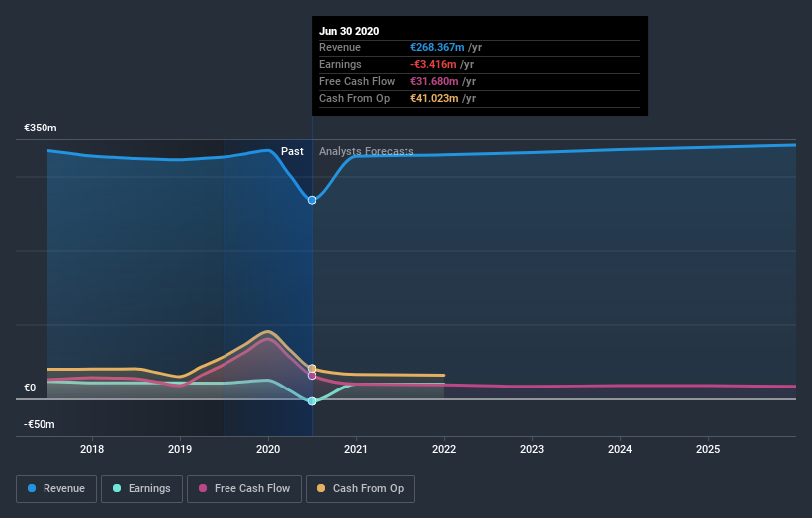Click the teal Earnings data point marker
812x518 pixels.
pyautogui.click(x=312, y=401)
